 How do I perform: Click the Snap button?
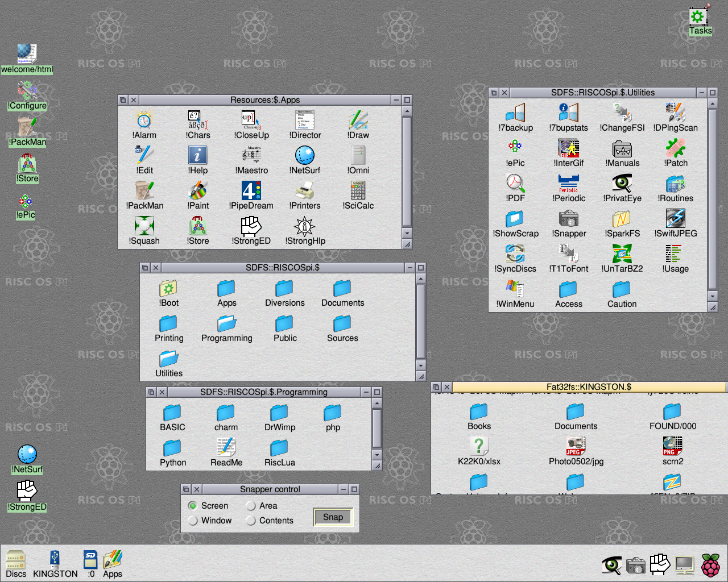[x=333, y=517]
